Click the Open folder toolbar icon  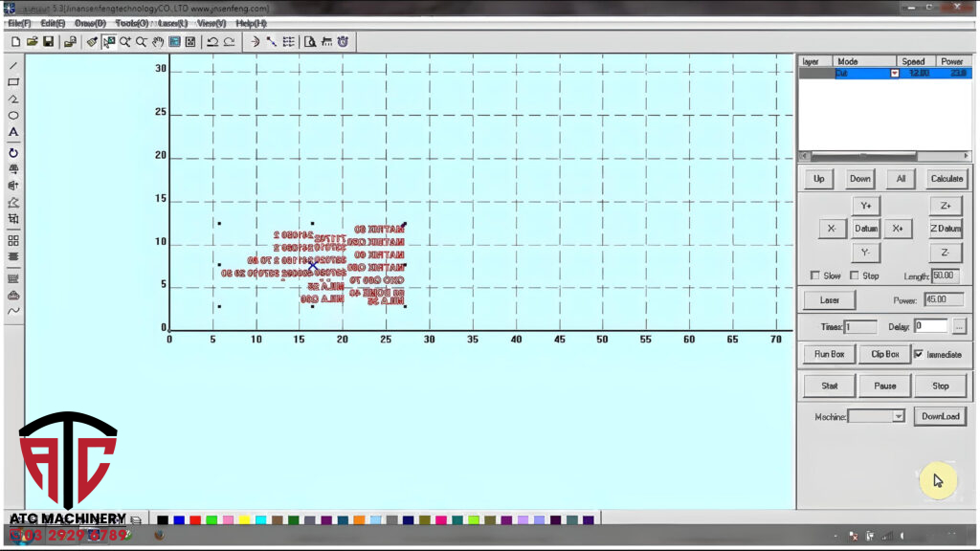pos(32,42)
